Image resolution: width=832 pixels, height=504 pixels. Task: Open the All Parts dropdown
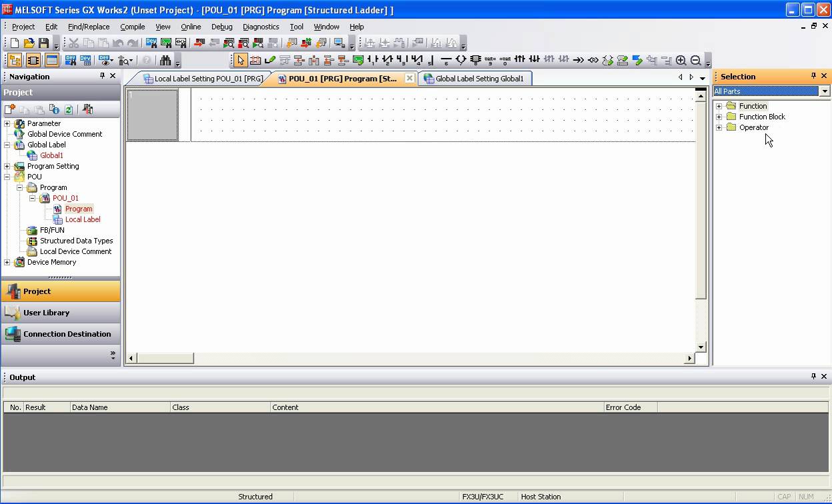[825, 91]
